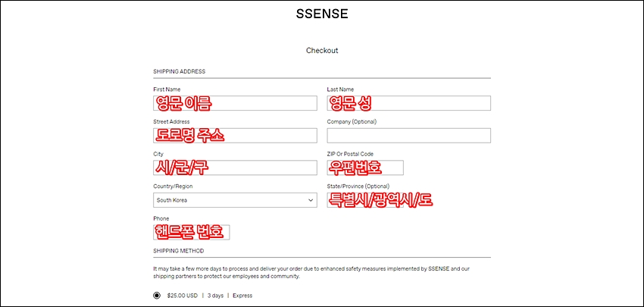Click the First Name field label
This screenshot has width=644, height=307.
pos(167,89)
